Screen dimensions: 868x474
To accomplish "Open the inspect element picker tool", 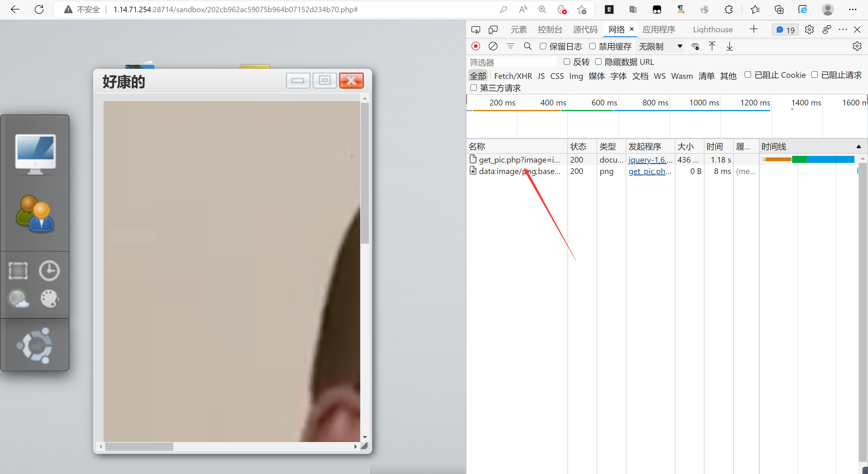I will pyautogui.click(x=476, y=30).
